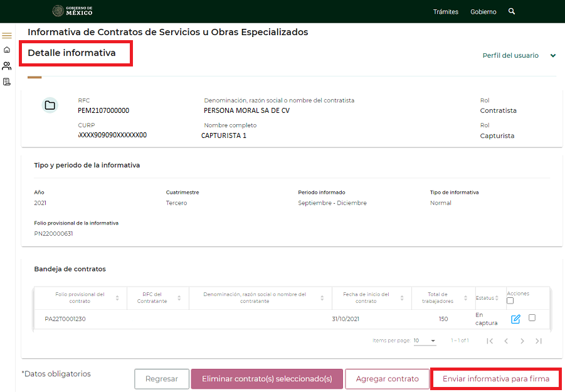Screen dimensions: 565x392
Task: Sort by RFC del Contratante column
Action: [x=179, y=298]
